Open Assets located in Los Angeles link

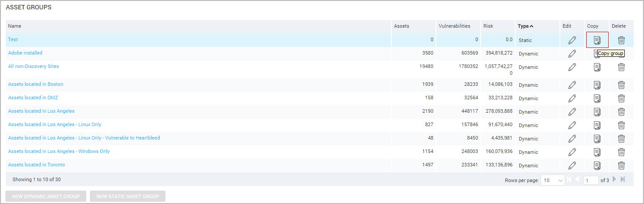tap(41, 111)
